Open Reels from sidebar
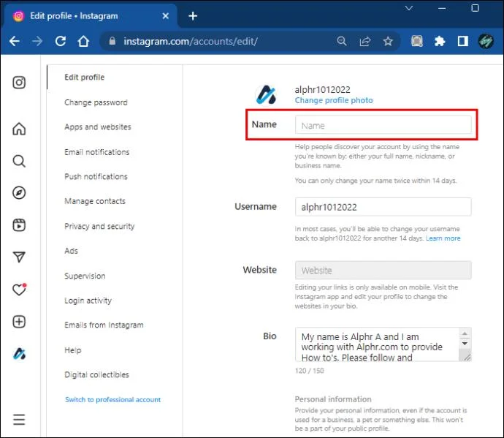The width and height of the screenshot is (504, 438). tap(19, 225)
